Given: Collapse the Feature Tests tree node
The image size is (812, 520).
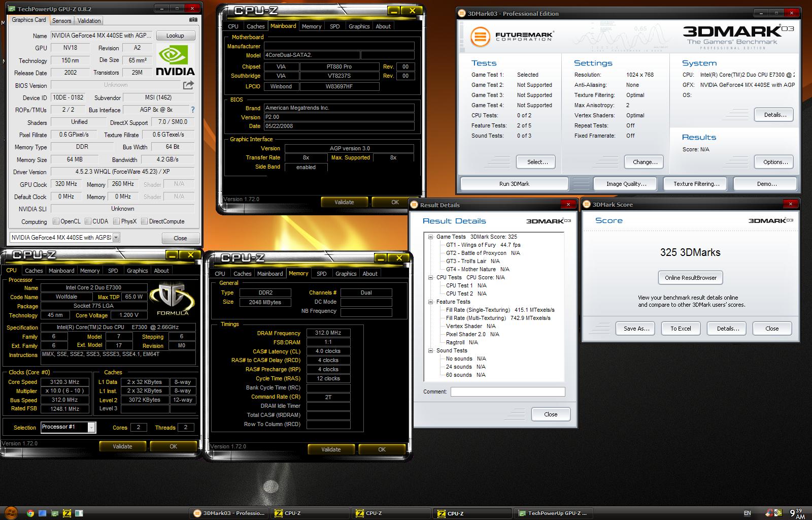Looking at the screenshot, I should [x=430, y=302].
